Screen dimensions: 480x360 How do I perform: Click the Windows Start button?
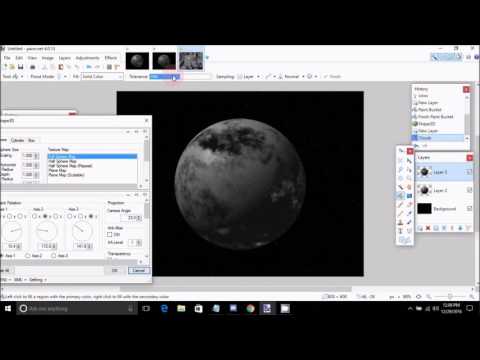point(8,309)
